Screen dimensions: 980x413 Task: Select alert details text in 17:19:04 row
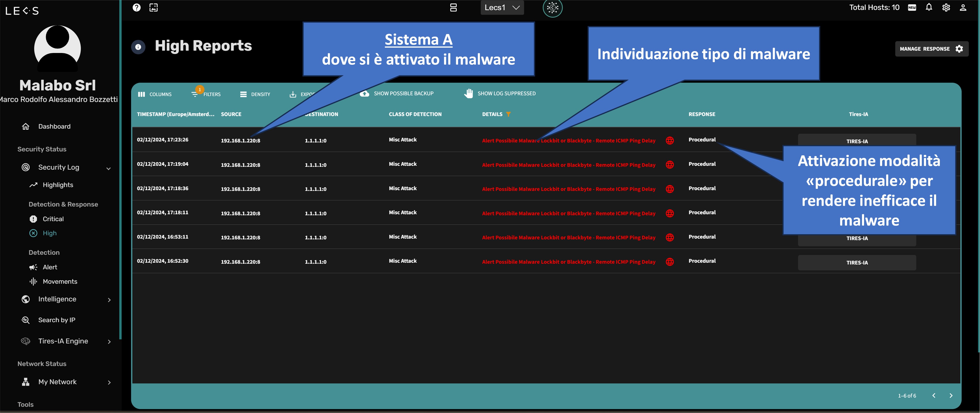tap(568, 165)
